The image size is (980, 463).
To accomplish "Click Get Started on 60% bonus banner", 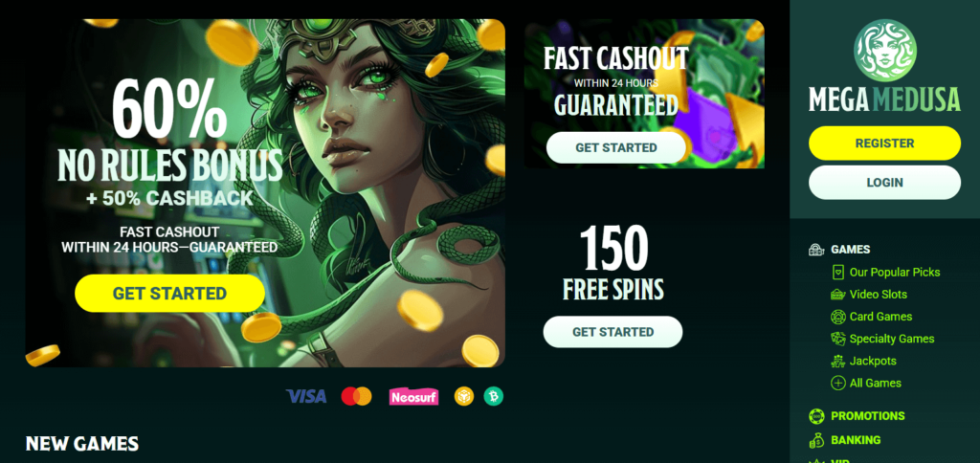I will point(169,293).
